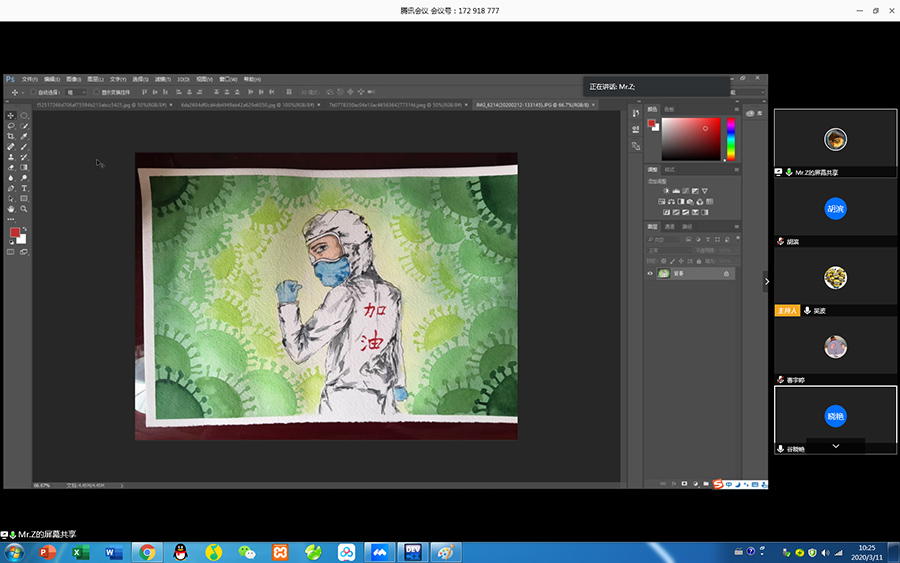Reset default foreground and background colors
The height and width of the screenshot is (563, 900).
[11, 242]
